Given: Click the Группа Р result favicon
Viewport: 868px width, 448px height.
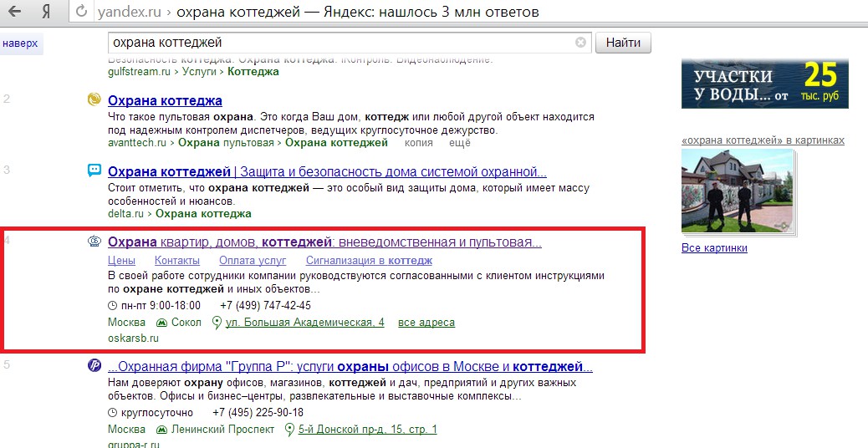Looking at the screenshot, I should point(94,365).
